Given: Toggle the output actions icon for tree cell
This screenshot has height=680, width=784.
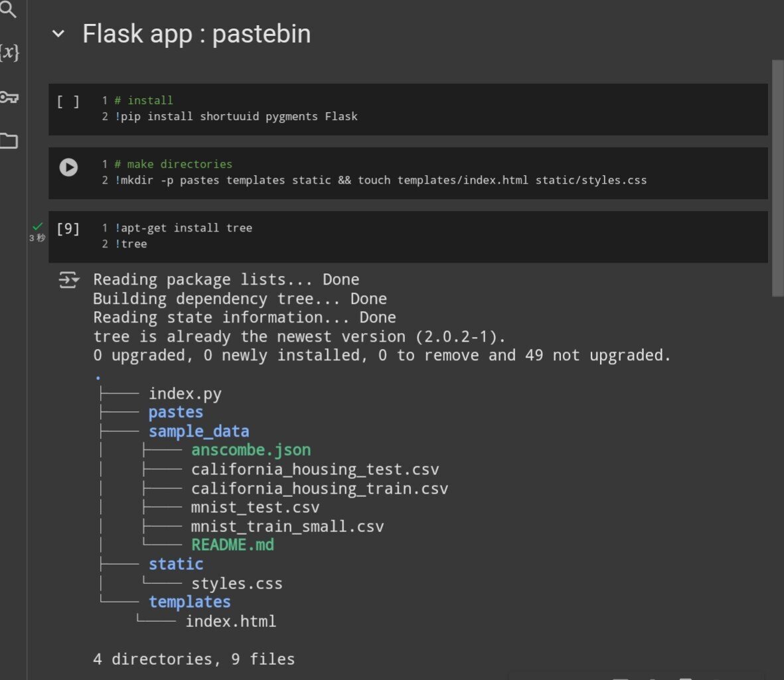Looking at the screenshot, I should (x=68, y=280).
